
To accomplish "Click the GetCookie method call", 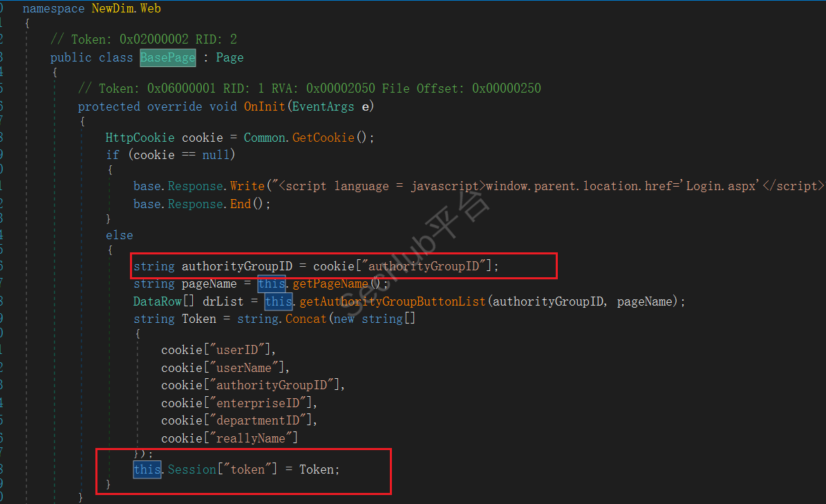I will coord(323,138).
